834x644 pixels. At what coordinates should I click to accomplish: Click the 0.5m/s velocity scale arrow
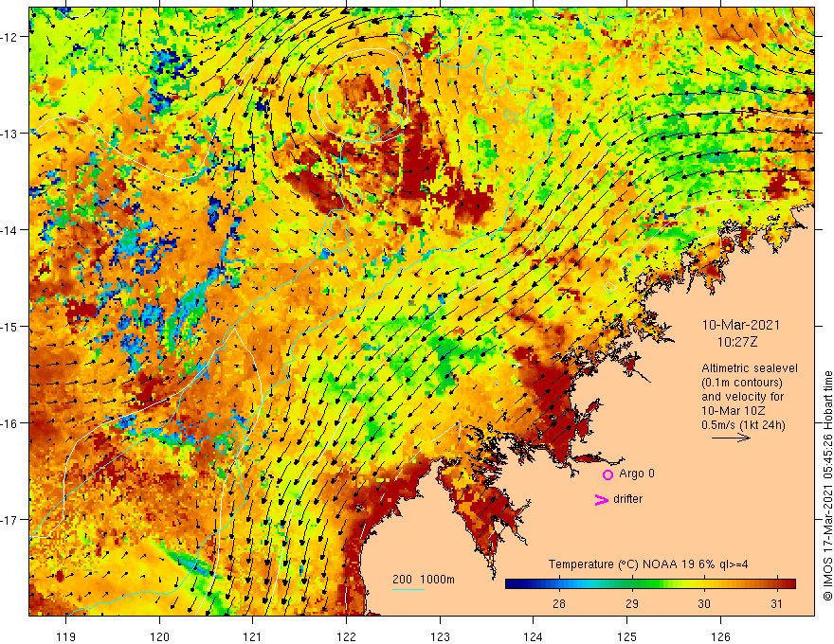[x=731, y=438]
